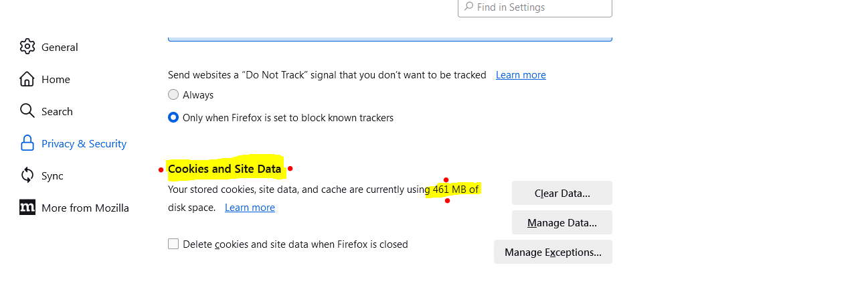The height and width of the screenshot is (292, 868).
Task: Open the General settings category
Action: (60, 47)
